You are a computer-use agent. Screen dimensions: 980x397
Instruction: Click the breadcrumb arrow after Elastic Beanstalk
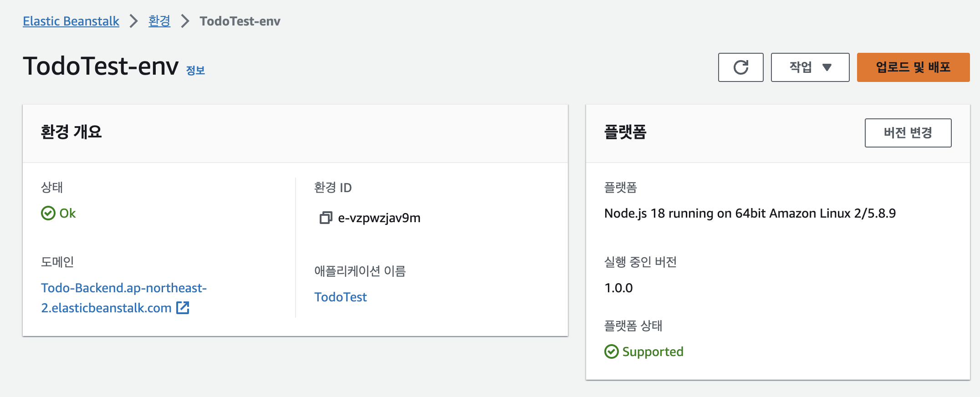133,21
